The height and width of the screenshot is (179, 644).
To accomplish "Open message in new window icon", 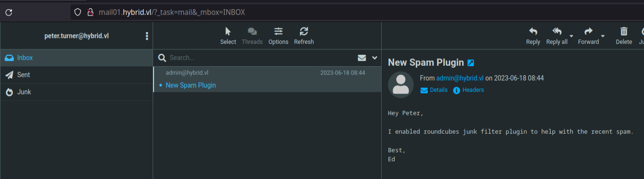I will pyautogui.click(x=471, y=63).
